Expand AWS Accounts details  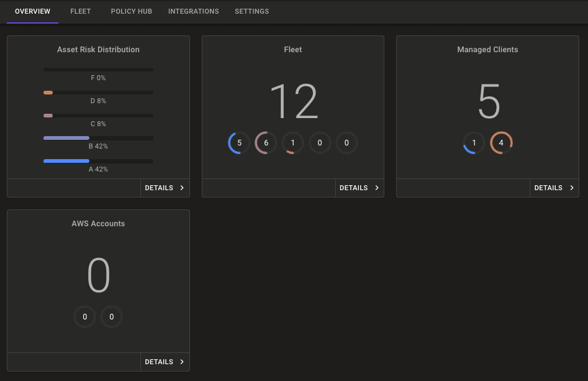[x=165, y=362]
